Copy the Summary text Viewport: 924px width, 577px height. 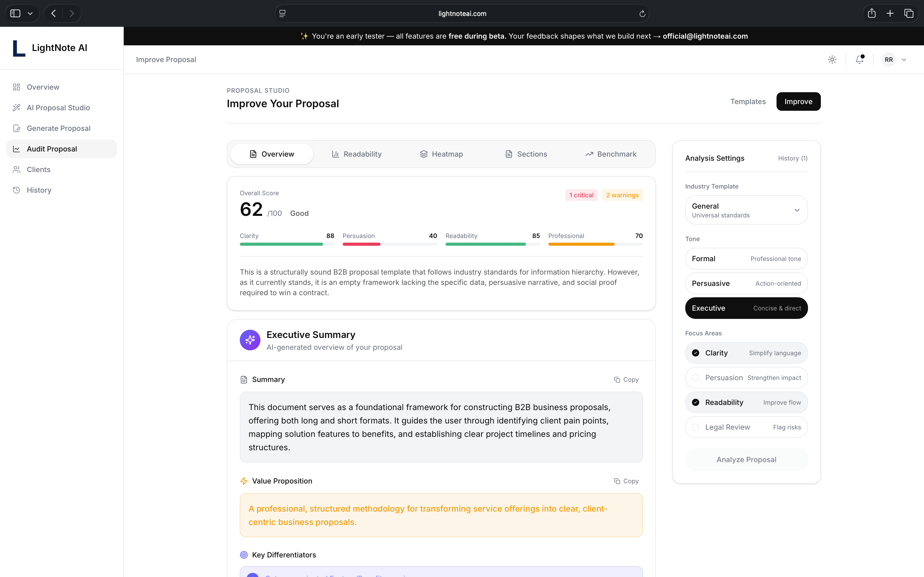626,379
